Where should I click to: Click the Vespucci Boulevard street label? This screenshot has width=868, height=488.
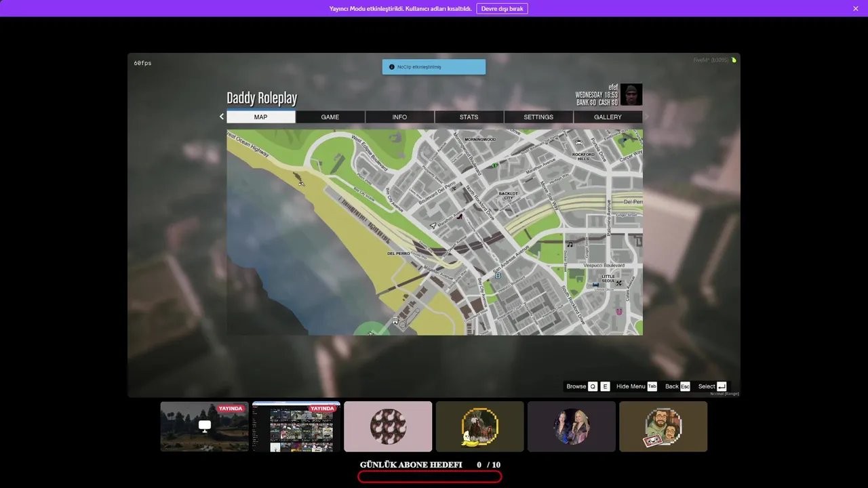tap(604, 265)
